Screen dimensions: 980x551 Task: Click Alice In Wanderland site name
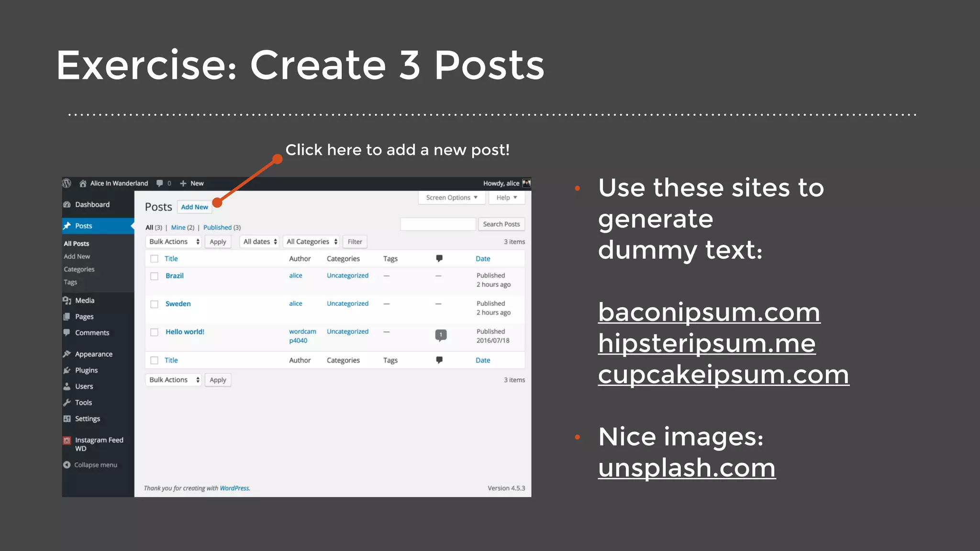[119, 183]
